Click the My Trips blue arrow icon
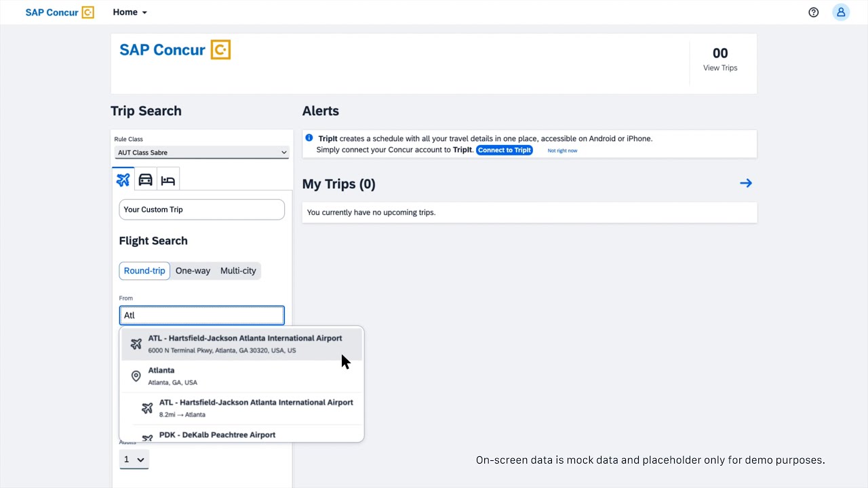 [x=746, y=183]
